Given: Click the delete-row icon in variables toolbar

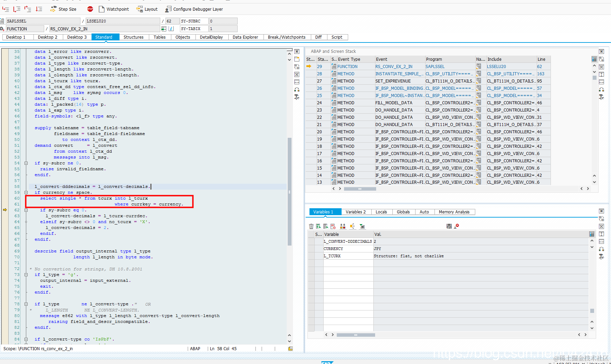Looking at the screenshot, I should tap(333, 226).
